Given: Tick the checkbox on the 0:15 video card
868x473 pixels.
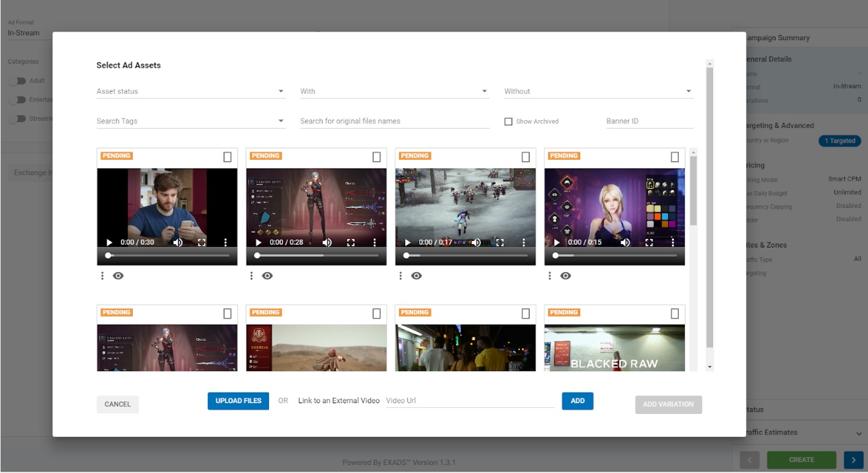Looking at the screenshot, I should 674,157.
